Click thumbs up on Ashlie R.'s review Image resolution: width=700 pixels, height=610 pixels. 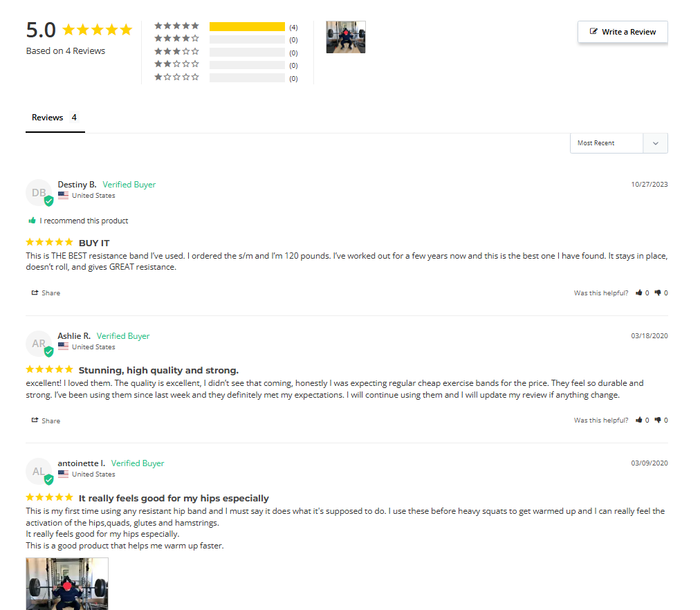[x=639, y=420]
